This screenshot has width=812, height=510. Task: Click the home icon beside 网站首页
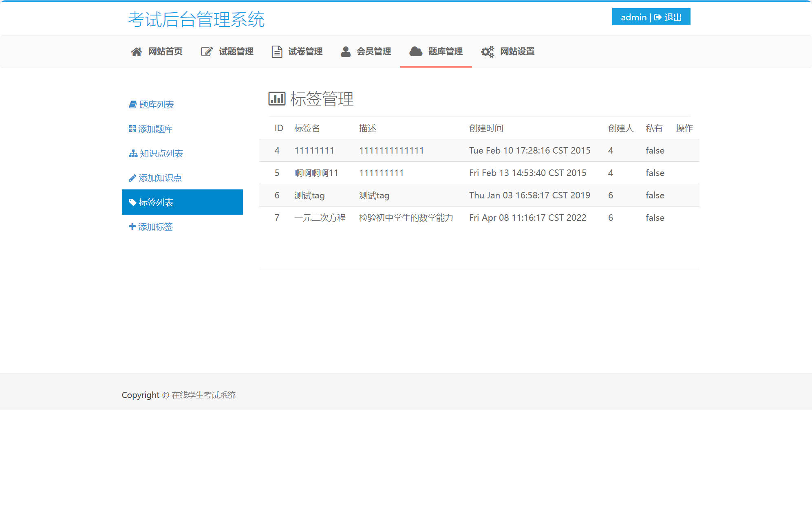click(136, 51)
